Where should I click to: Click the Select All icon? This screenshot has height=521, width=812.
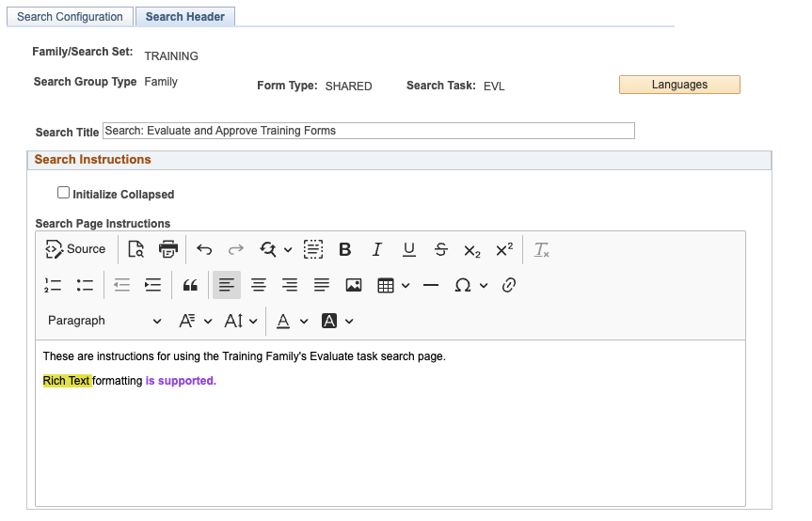click(x=313, y=249)
